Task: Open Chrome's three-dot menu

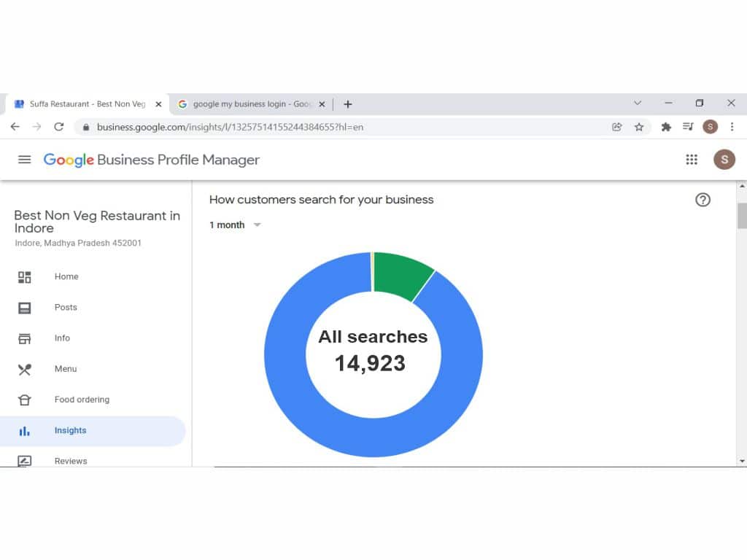Action: pos(732,127)
